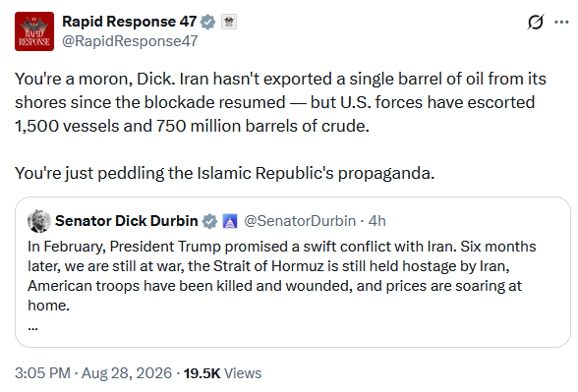The height and width of the screenshot is (392, 578).
Task: Open the @RapidResponse47 handle link
Action: pyautogui.click(x=130, y=41)
